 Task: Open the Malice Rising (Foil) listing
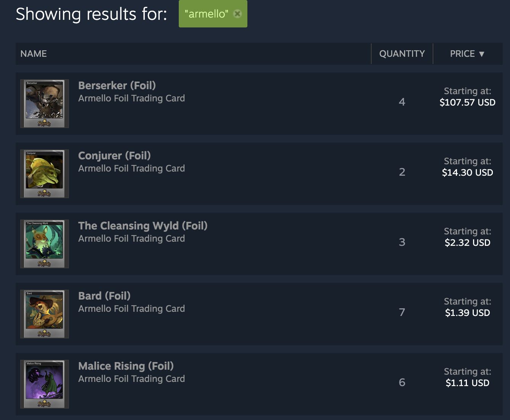(126, 366)
